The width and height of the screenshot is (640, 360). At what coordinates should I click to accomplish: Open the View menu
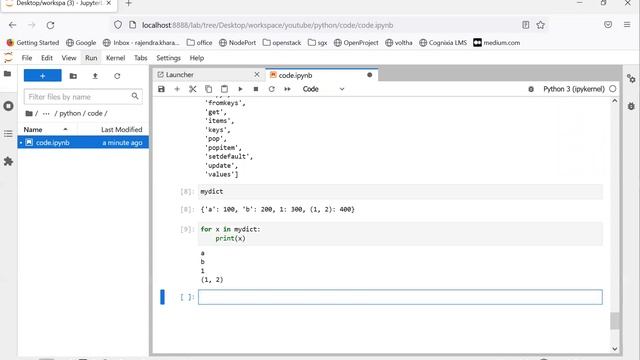click(69, 58)
